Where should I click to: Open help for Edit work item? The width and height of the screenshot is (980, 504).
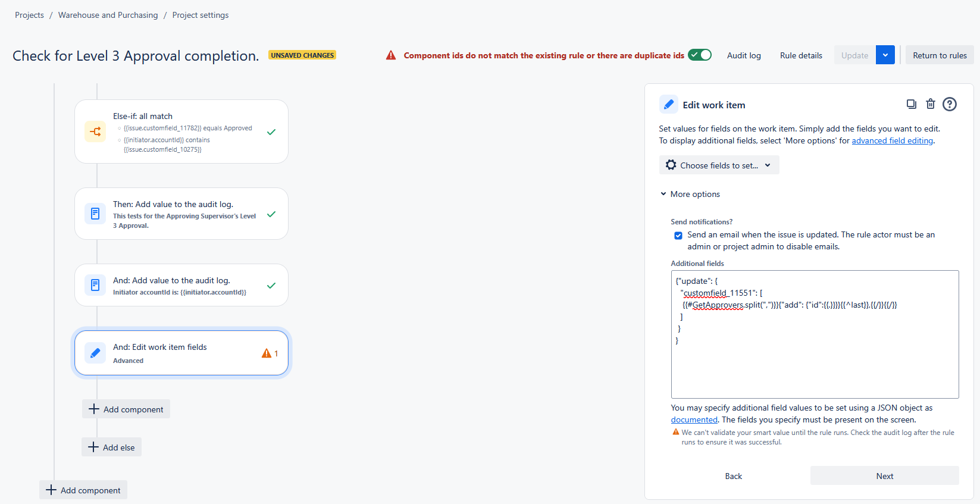click(950, 104)
